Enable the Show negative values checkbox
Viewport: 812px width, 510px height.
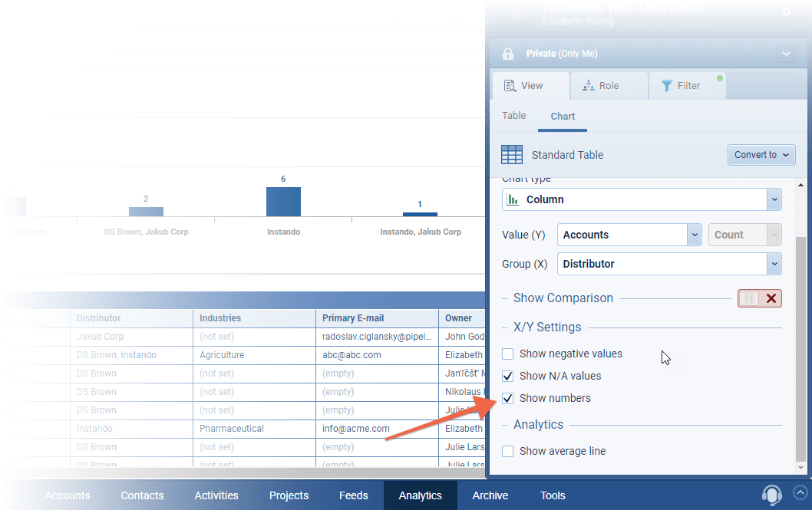click(507, 354)
